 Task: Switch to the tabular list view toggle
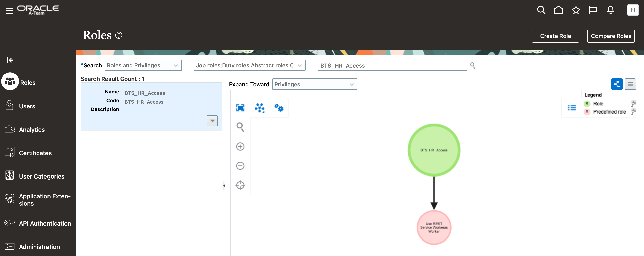click(630, 84)
